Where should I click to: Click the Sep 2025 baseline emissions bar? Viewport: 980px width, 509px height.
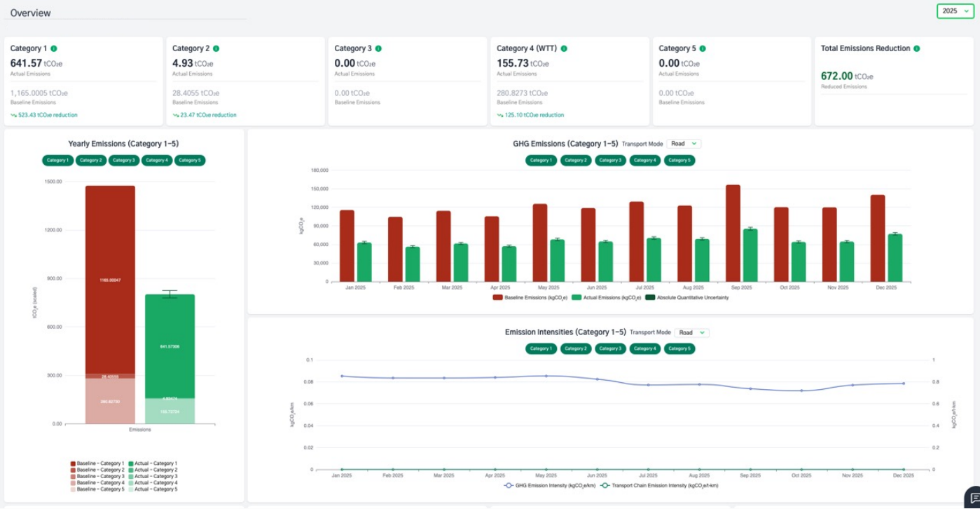pyautogui.click(x=733, y=233)
